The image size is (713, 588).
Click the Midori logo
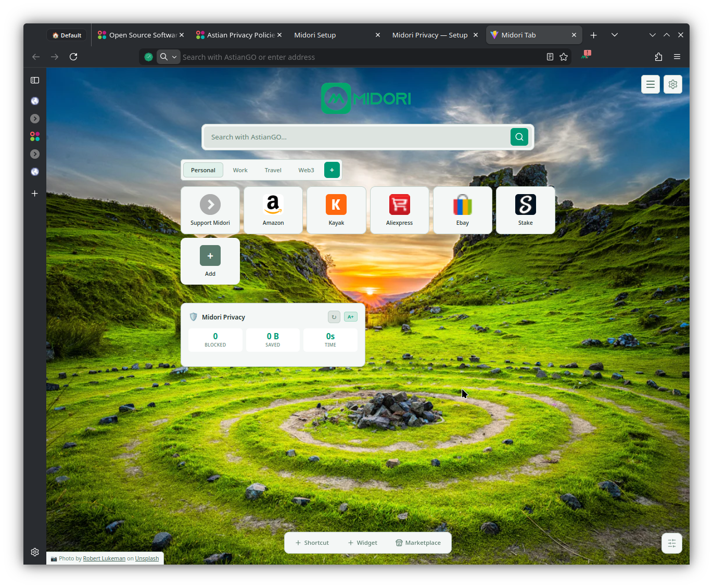[x=366, y=98]
